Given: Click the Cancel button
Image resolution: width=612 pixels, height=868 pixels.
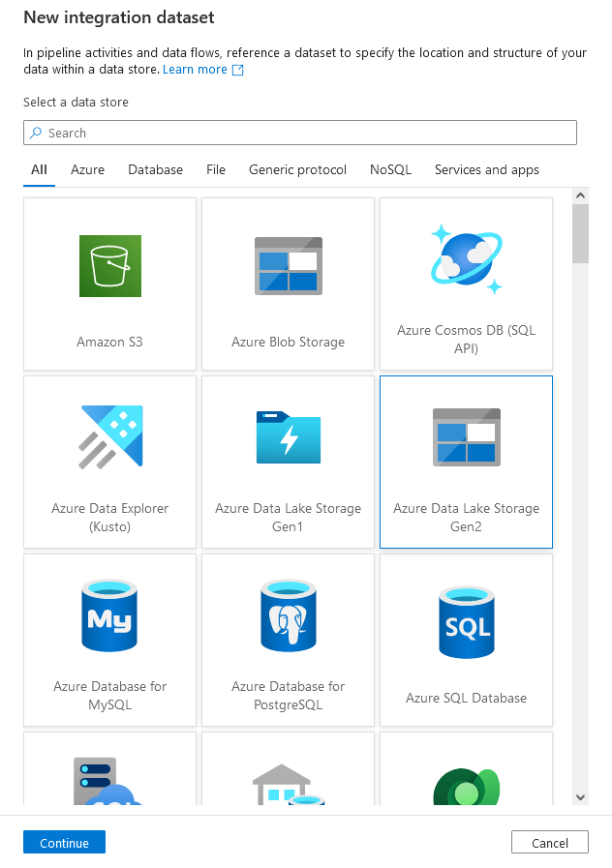Looking at the screenshot, I should coord(550,843).
